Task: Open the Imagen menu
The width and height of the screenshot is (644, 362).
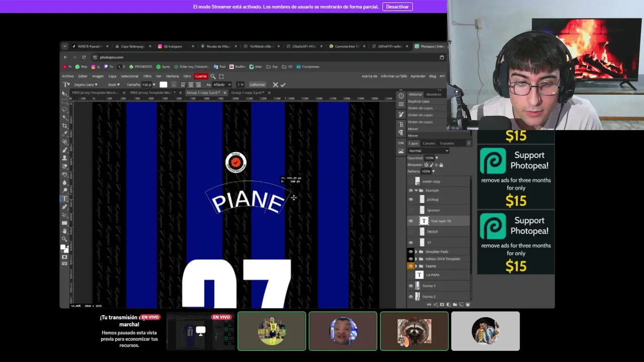Action: point(98,76)
